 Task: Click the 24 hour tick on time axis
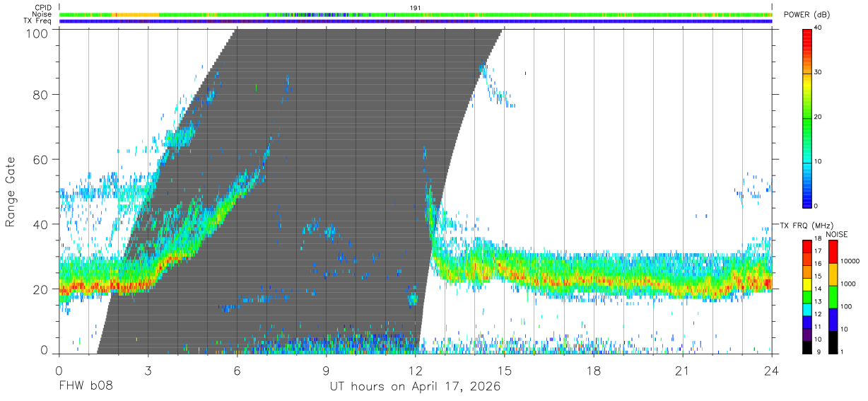771,371
